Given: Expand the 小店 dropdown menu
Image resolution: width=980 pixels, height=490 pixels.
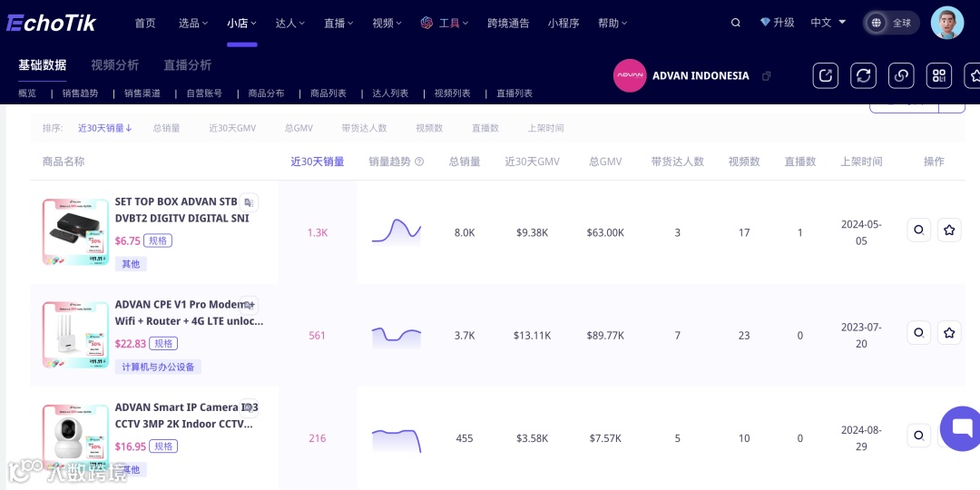Looking at the screenshot, I should [242, 23].
